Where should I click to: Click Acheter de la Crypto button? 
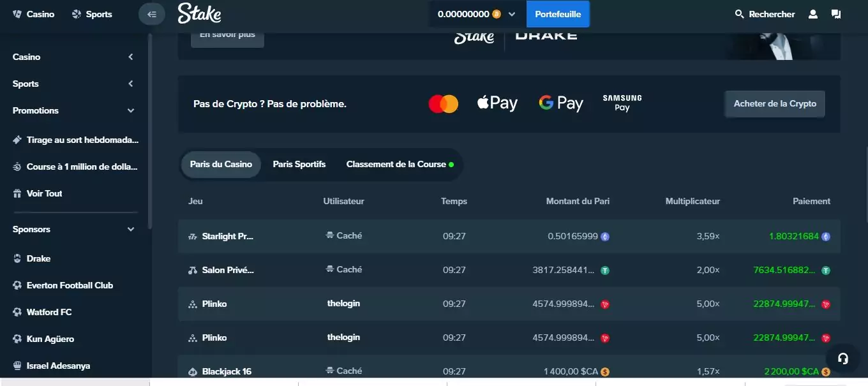(x=775, y=103)
